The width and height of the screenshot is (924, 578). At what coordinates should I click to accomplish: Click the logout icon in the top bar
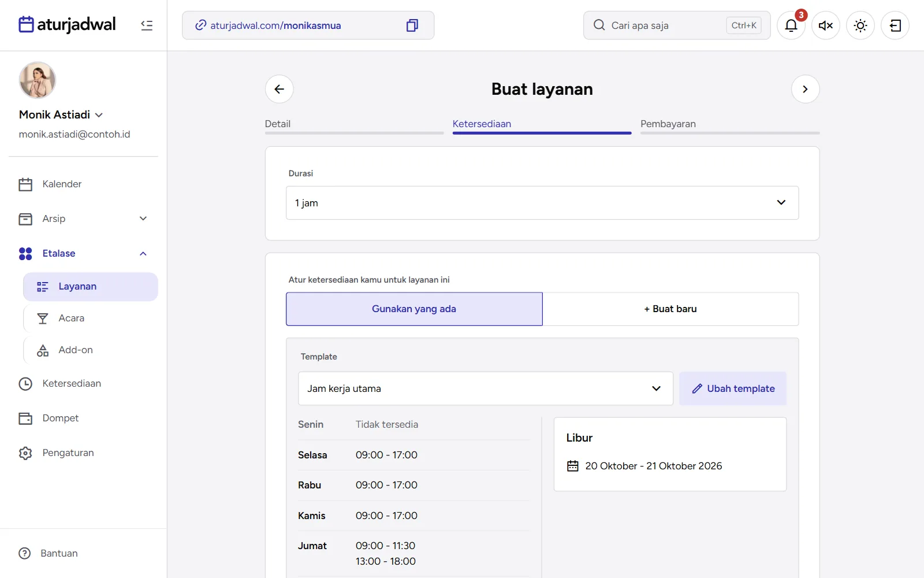click(895, 25)
